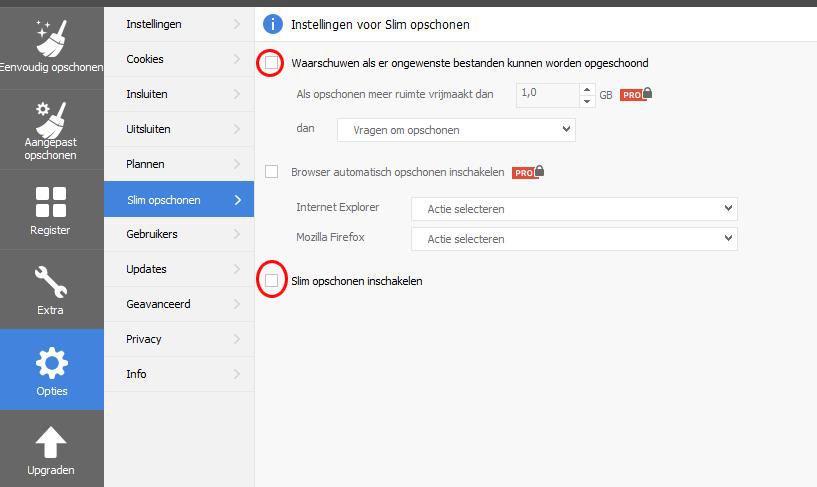Open the Register grid icon
Screen dimensions: 817x487
51,202
